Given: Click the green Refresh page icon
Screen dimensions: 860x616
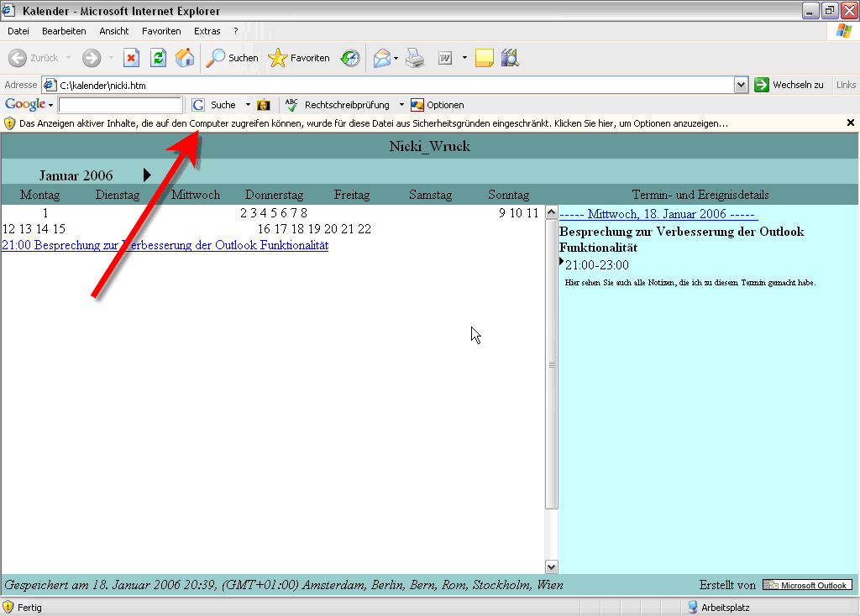Looking at the screenshot, I should pos(158,58).
